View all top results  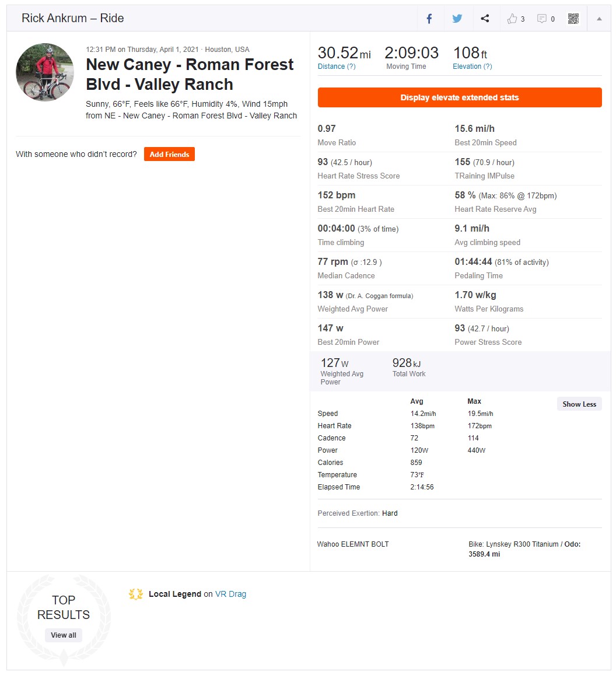(63, 635)
